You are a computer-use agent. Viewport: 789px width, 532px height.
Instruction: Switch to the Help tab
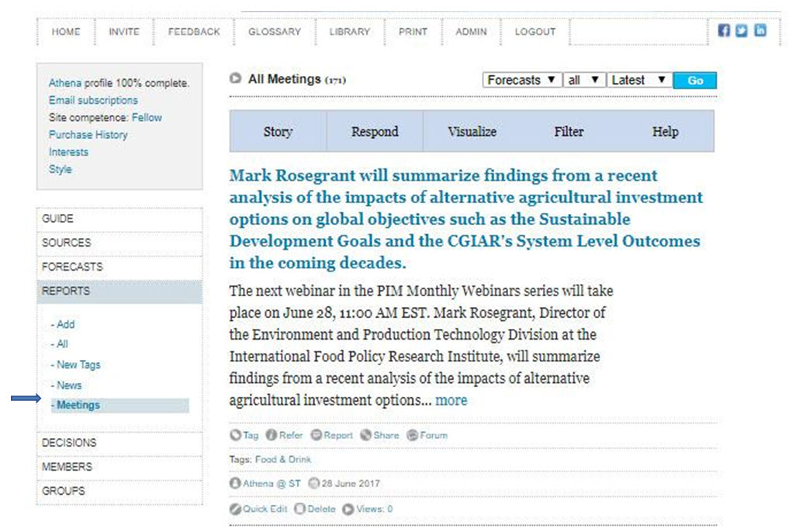(666, 131)
